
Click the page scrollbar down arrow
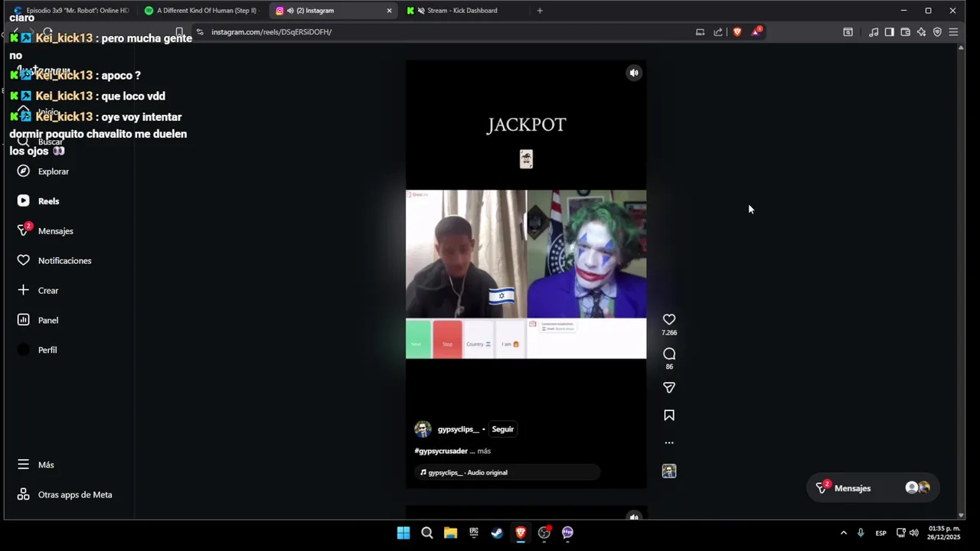click(961, 515)
